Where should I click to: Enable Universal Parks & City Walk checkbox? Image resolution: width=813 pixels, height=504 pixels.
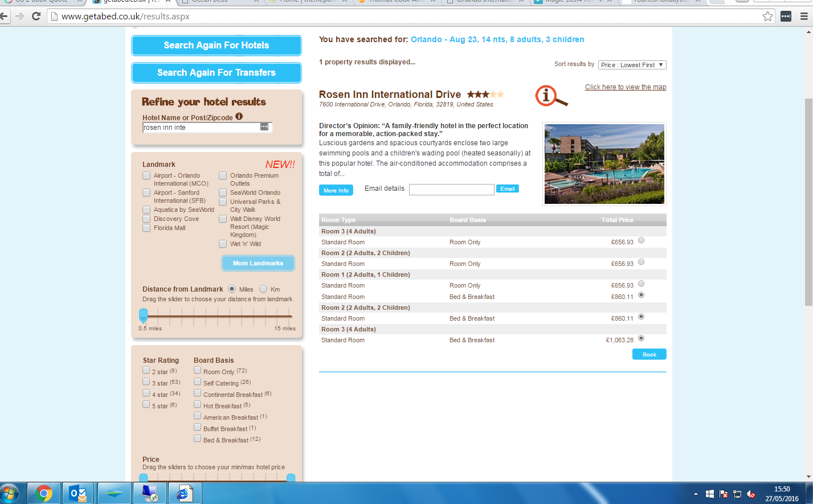point(223,202)
